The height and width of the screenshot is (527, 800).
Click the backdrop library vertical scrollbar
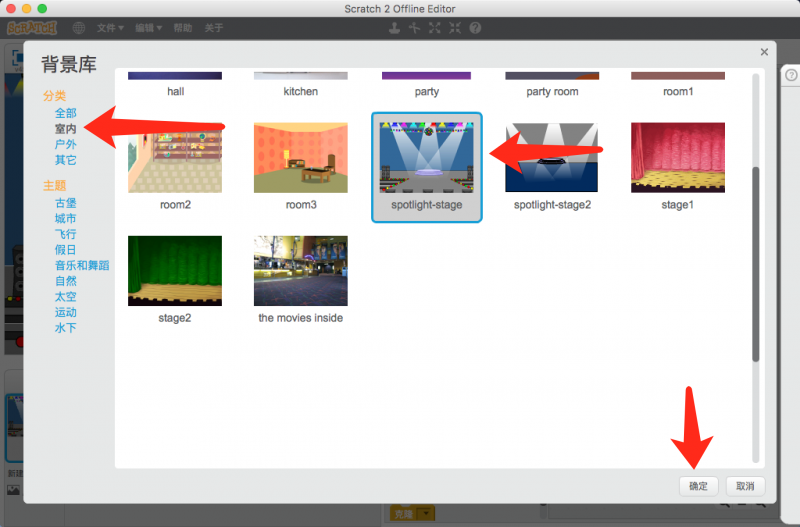point(756,264)
